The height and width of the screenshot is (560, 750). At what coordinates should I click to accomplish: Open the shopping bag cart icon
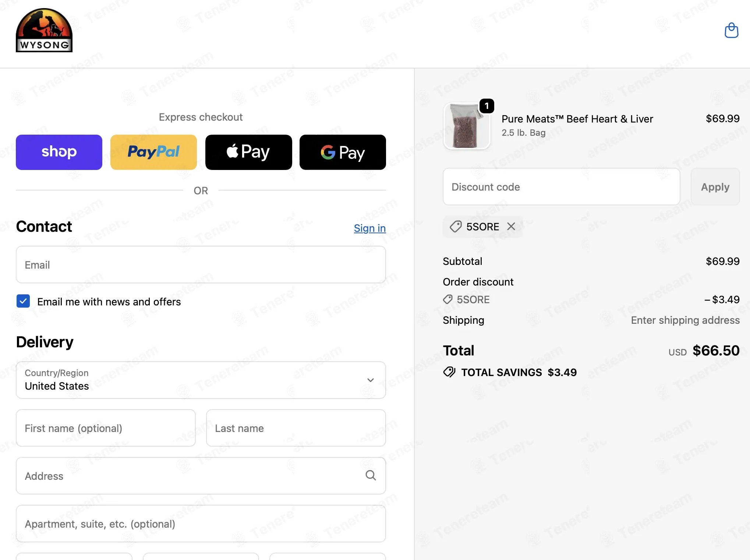(731, 30)
